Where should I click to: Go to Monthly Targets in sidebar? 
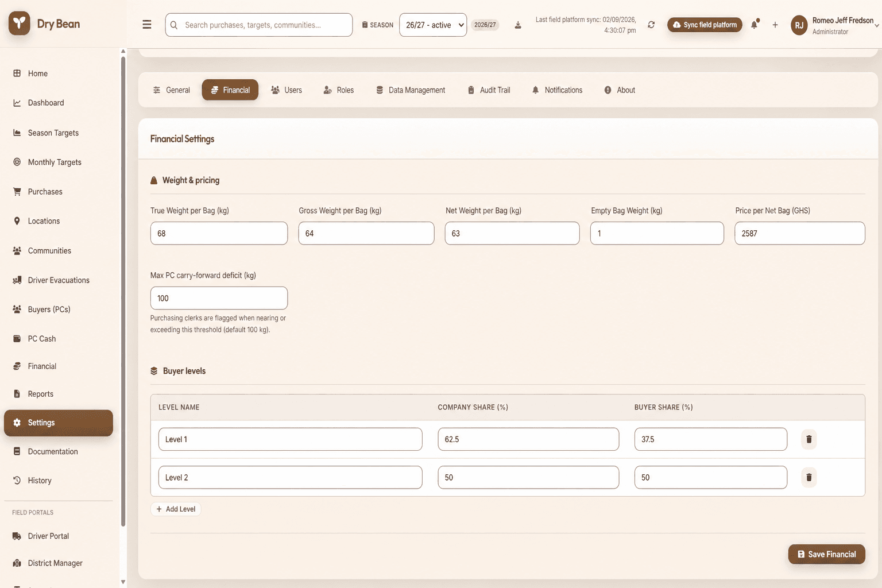(59, 162)
